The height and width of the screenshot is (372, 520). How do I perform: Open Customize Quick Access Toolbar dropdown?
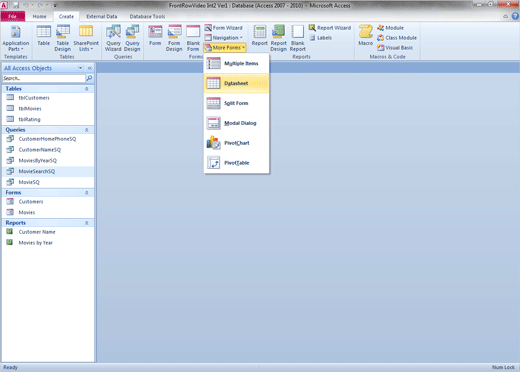pos(55,5)
